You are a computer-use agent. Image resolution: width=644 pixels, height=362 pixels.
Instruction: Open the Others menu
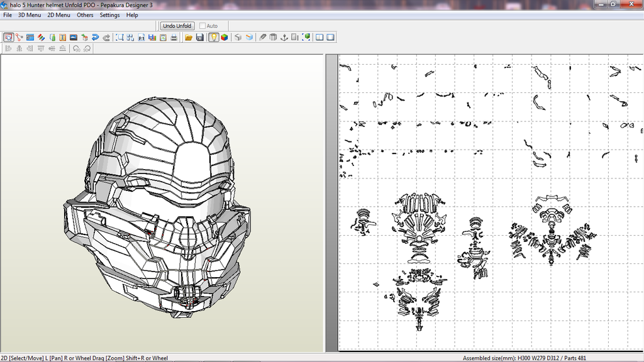click(85, 15)
